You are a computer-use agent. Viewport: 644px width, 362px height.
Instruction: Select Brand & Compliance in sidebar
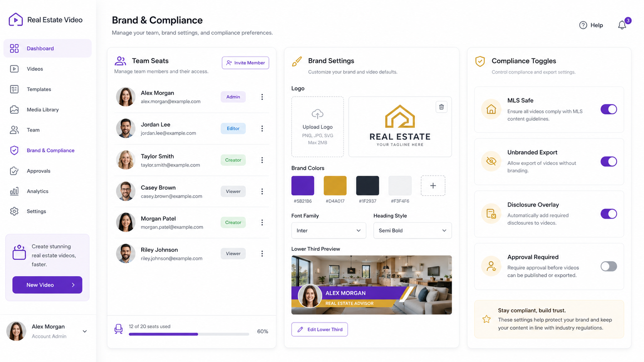point(47,150)
